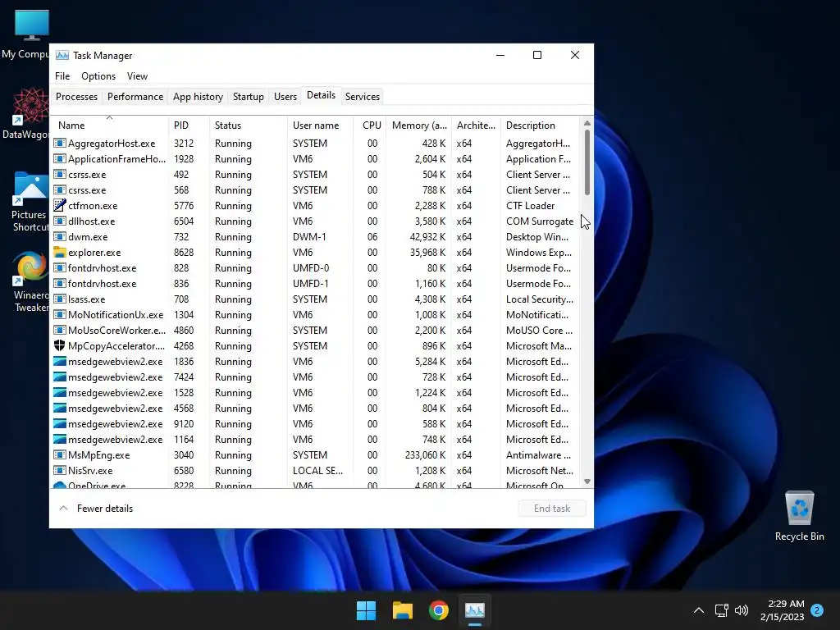The width and height of the screenshot is (840, 630).
Task: Sort by the Description column header
Action: click(540, 126)
